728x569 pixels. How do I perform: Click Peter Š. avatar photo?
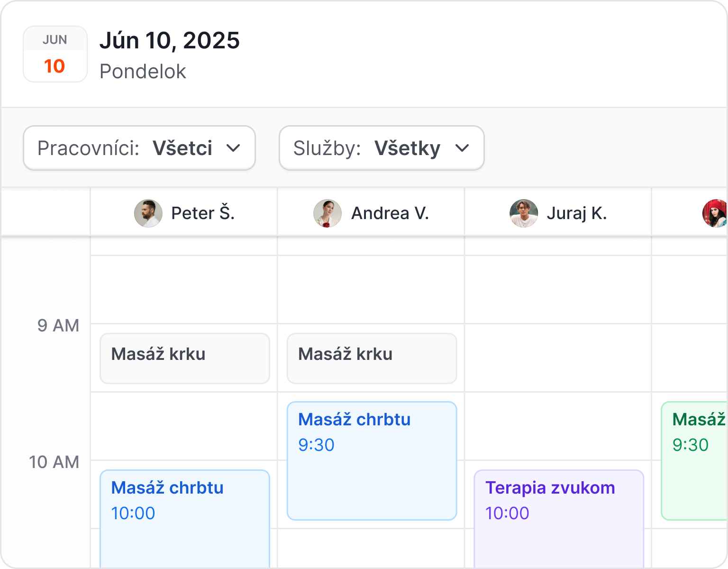148,213
